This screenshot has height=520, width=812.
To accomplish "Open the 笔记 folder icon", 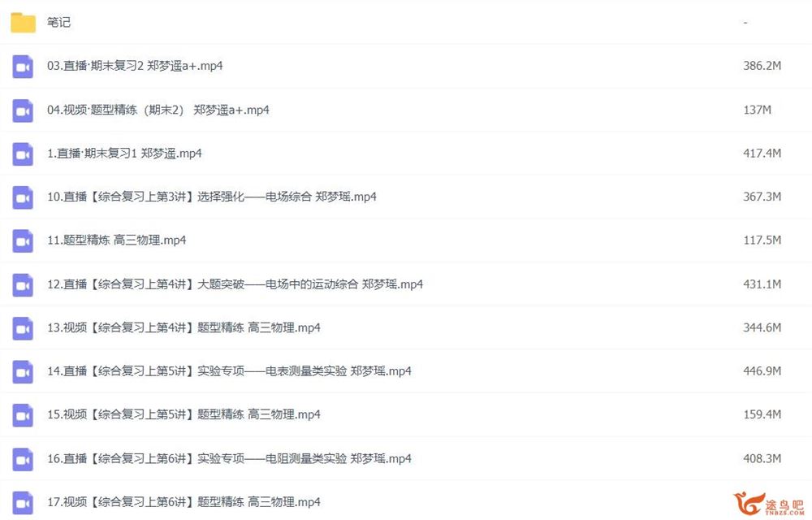I will point(24,22).
